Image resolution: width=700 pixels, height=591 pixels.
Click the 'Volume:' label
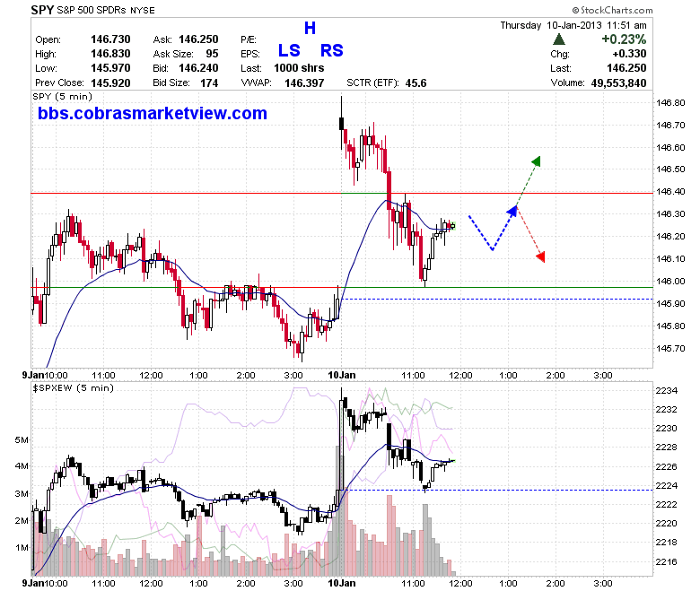coord(567,83)
